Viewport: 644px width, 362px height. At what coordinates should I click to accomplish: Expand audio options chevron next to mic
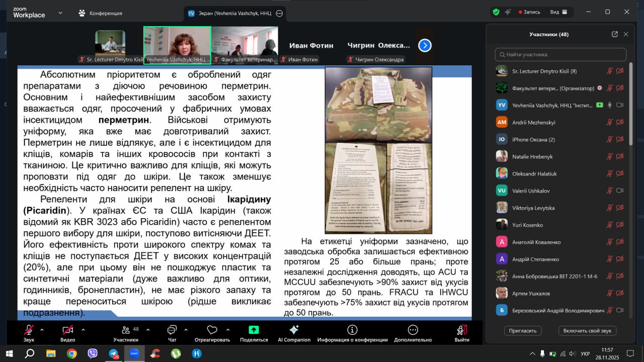[x=42, y=330]
